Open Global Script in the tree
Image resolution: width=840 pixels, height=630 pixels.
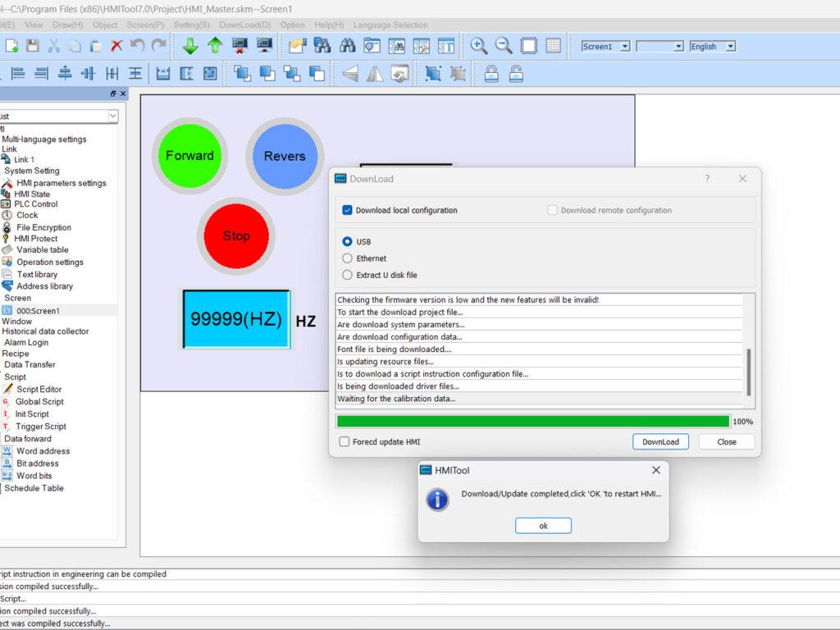(39, 401)
